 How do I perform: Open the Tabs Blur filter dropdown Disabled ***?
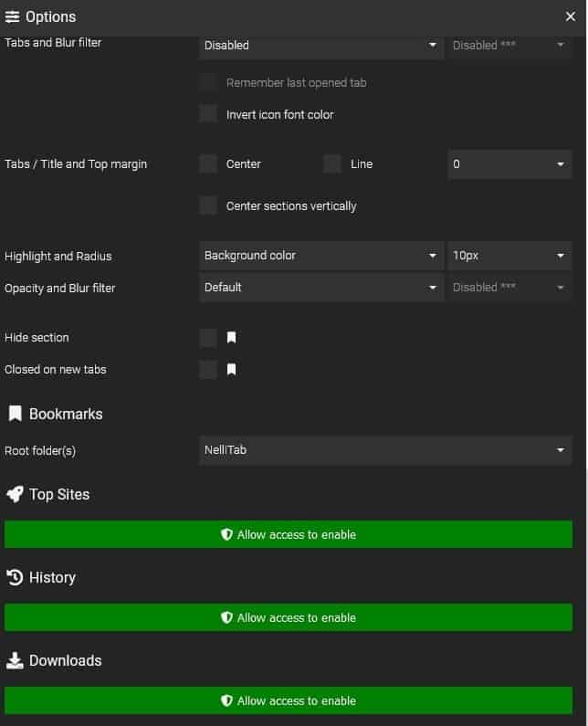509,46
